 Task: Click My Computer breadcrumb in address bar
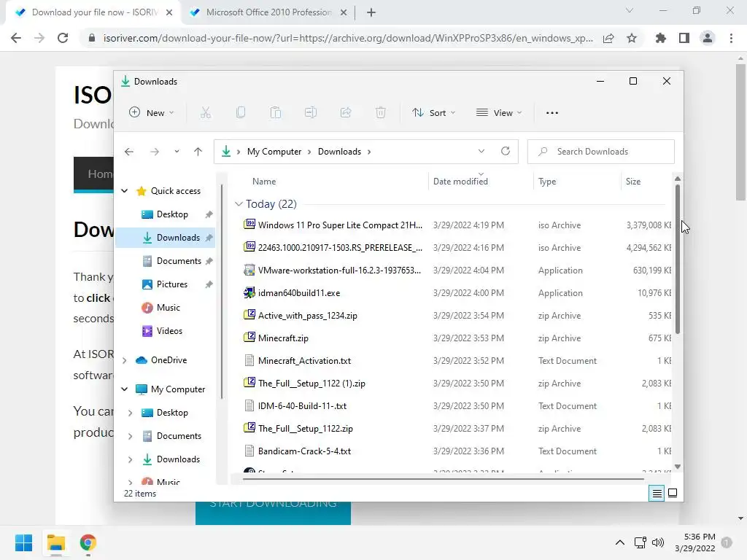tap(274, 152)
